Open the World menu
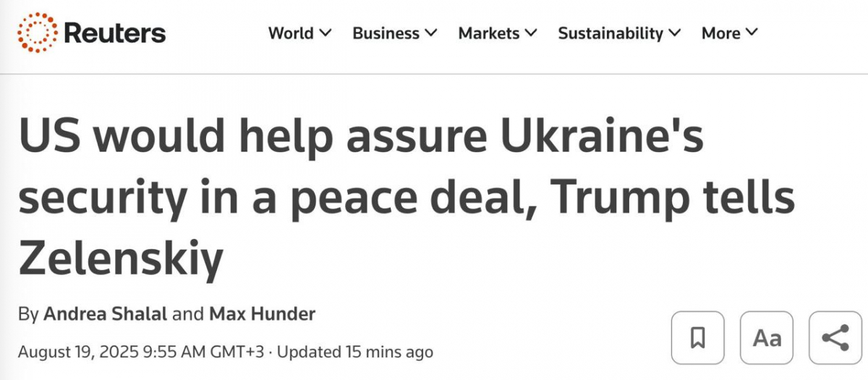 tap(291, 33)
